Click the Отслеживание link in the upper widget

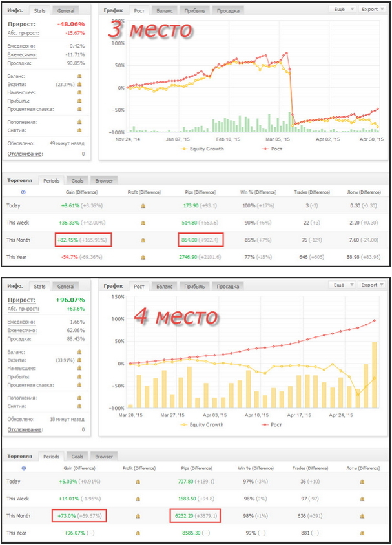pyautogui.click(x=25, y=154)
